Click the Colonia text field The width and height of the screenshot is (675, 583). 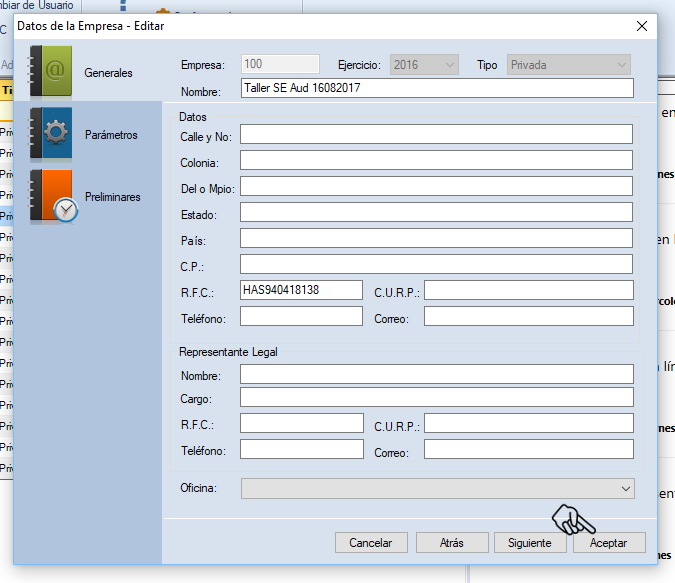436,161
